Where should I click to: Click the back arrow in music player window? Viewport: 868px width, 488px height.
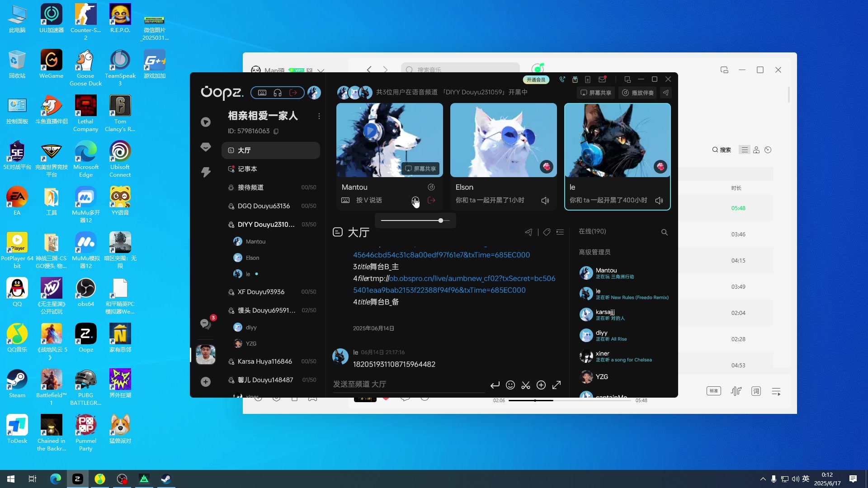coord(369,70)
